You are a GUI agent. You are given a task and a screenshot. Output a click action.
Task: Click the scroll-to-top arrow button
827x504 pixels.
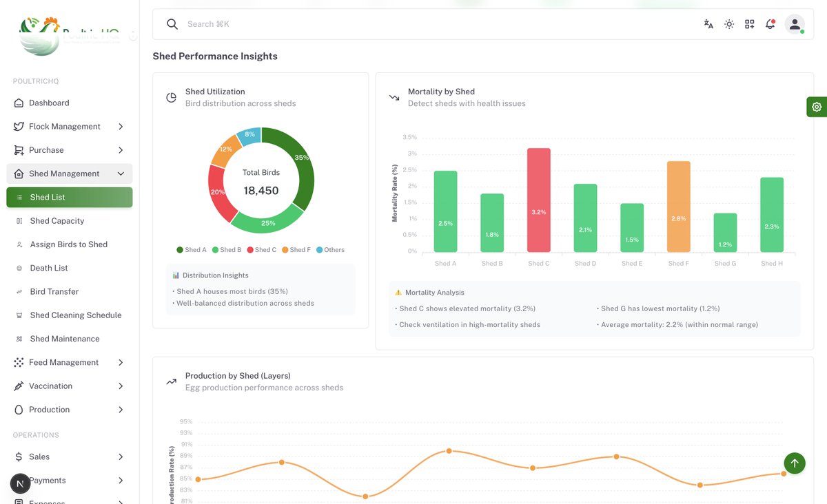point(795,463)
